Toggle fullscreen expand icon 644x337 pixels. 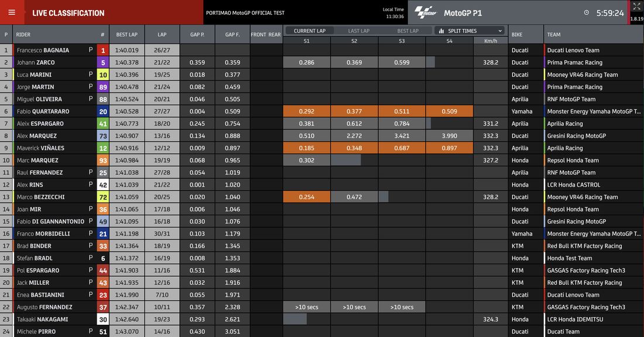pyautogui.click(x=636, y=7)
